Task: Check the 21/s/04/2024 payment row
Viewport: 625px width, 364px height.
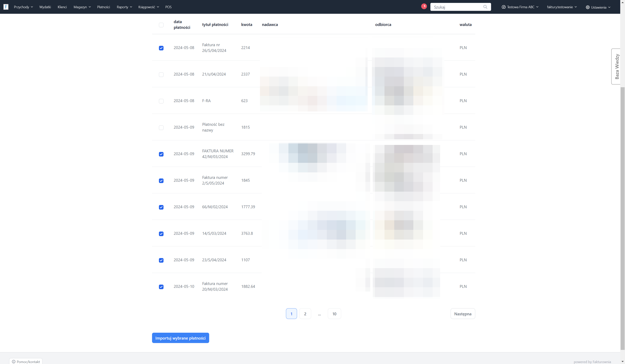Action: 161,74
